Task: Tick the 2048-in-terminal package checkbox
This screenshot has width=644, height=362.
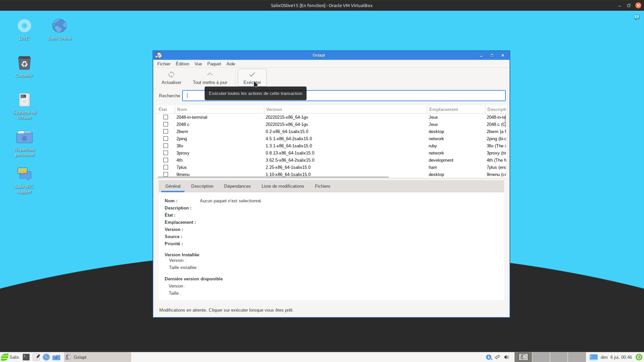Action: [166, 117]
